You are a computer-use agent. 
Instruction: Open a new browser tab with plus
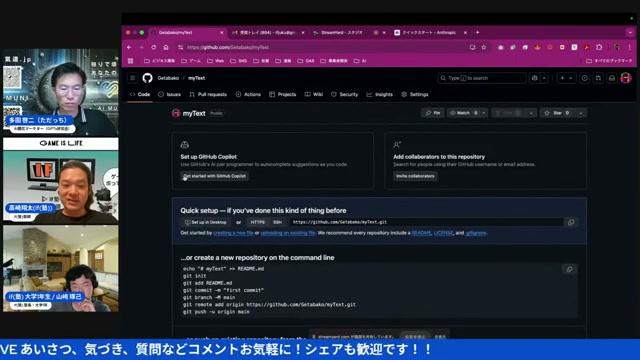click(478, 33)
